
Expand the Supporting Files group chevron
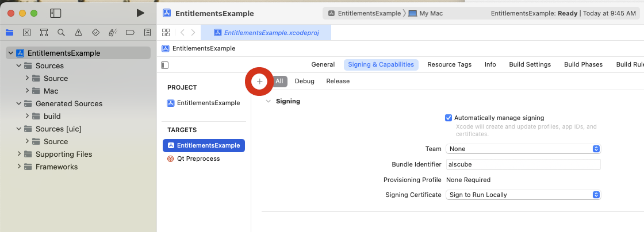coord(18,154)
